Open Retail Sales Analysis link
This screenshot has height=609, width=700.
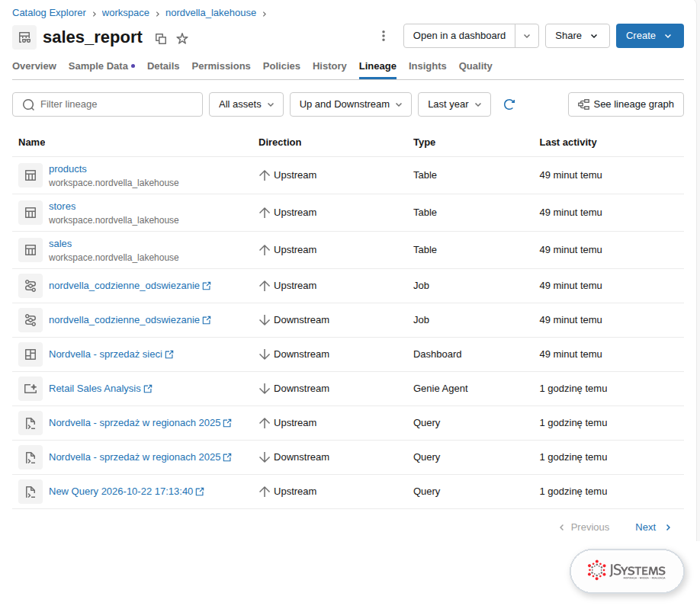tap(95, 389)
